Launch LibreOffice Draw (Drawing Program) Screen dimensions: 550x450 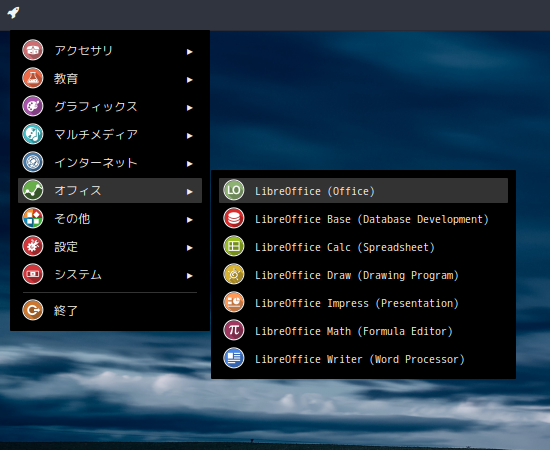pos(363,275)
